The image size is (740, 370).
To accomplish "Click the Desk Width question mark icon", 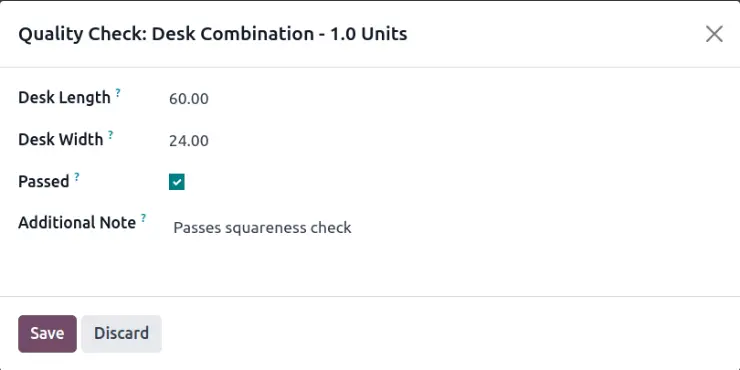I will coord(110,134).
